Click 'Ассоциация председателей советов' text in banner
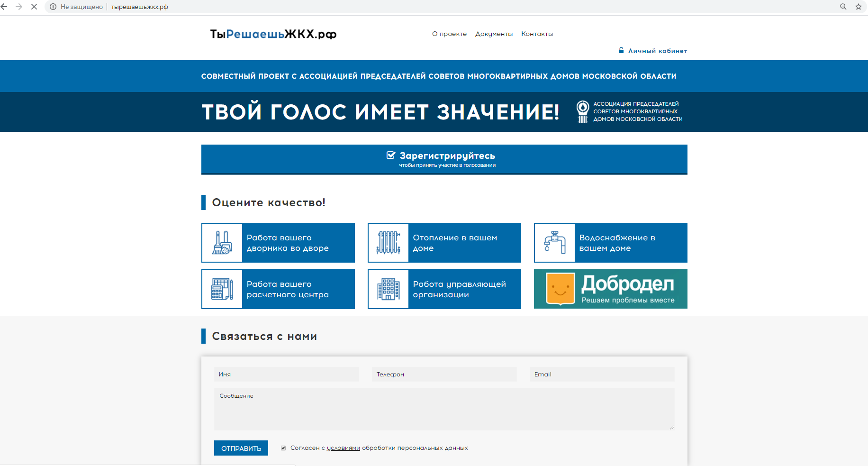 pos(638,111)
